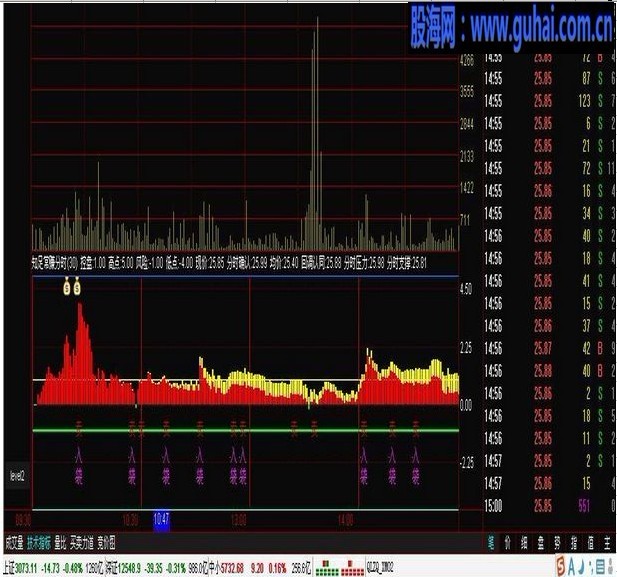Open the 成交量 tab

coord(15,544)
